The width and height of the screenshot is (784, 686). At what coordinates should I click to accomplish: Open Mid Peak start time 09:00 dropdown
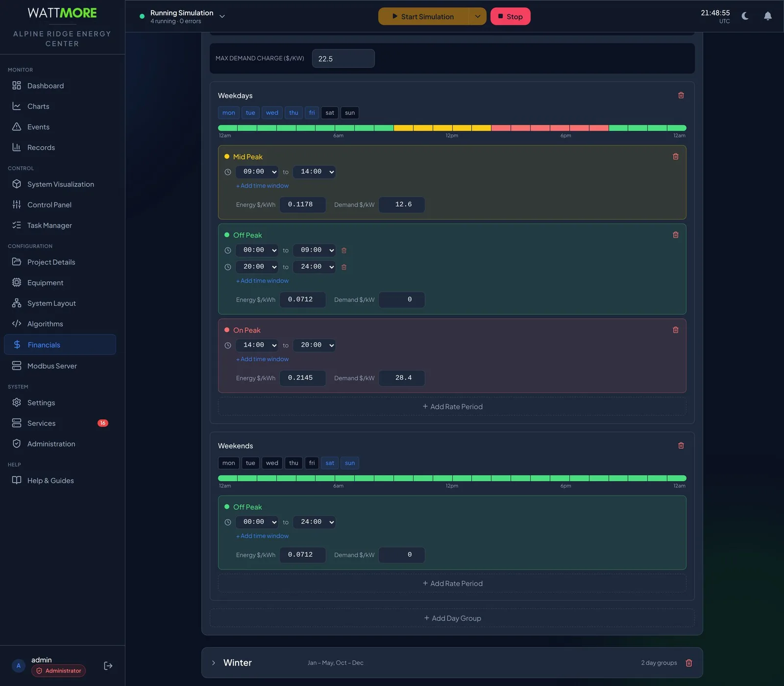(x=257, y=171)
